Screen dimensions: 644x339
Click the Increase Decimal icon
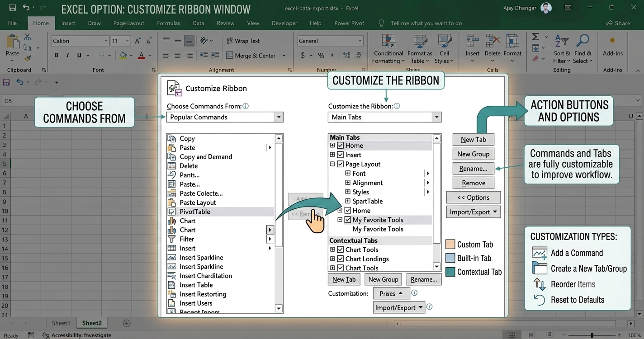[x=347, y=56]
